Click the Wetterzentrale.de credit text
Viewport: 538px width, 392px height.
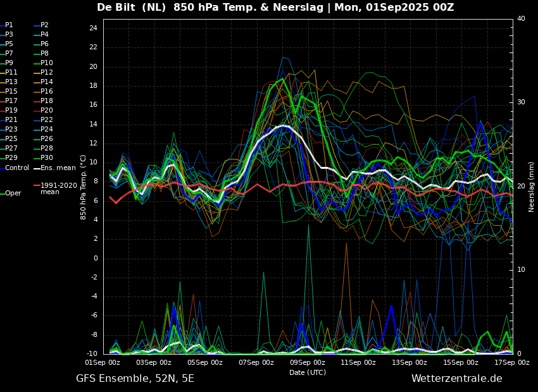(457, 379)
